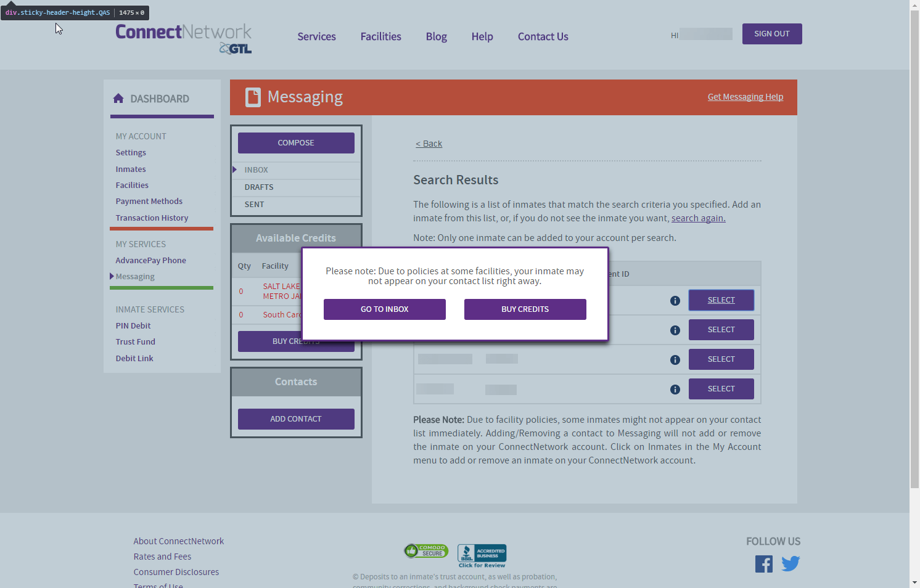This screenshot has height=588, width=920.
Task: Click BUY CREDITS in the dialog
Action: pos(525,309)
